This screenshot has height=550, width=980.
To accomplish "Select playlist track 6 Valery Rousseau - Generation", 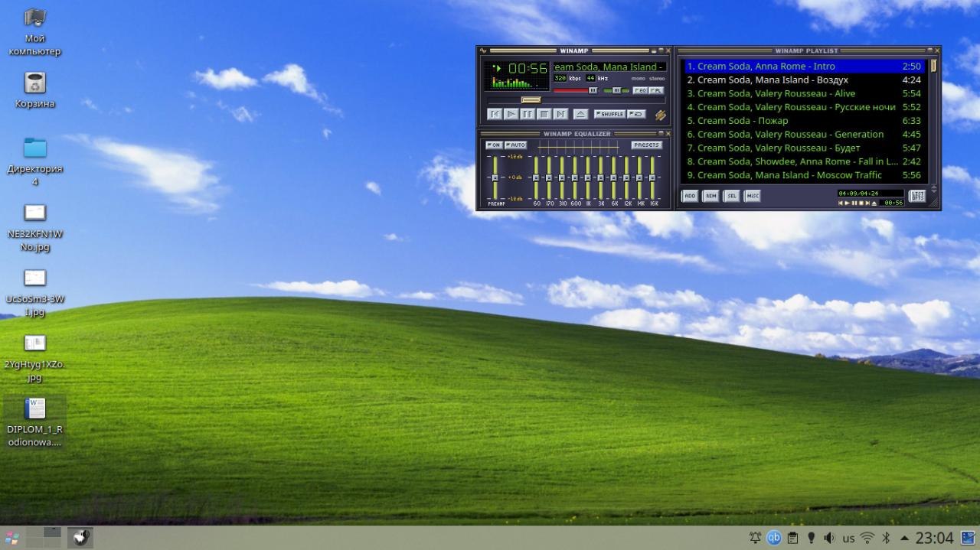I will [x=804, y=135].
